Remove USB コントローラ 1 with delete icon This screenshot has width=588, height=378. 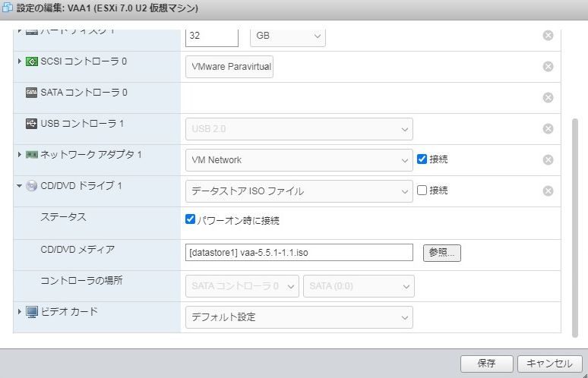pos(548,129)
